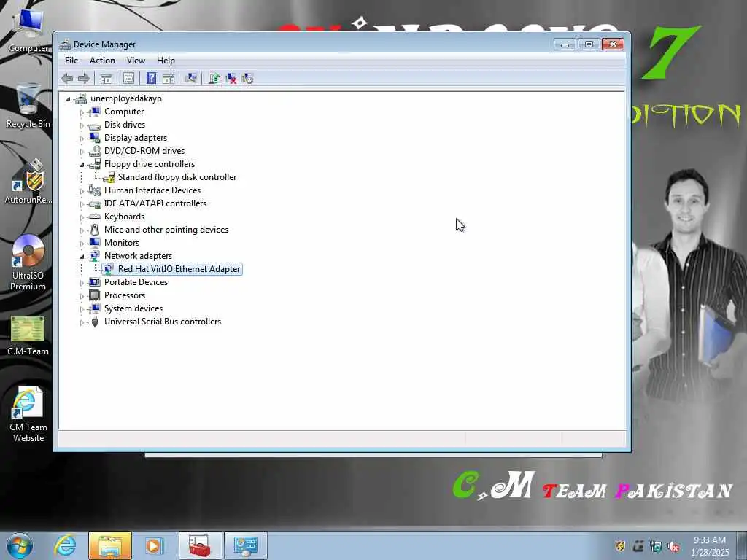Expand the System devices arrow
This screenshot has width=747, height=560.
pos(82,309)
